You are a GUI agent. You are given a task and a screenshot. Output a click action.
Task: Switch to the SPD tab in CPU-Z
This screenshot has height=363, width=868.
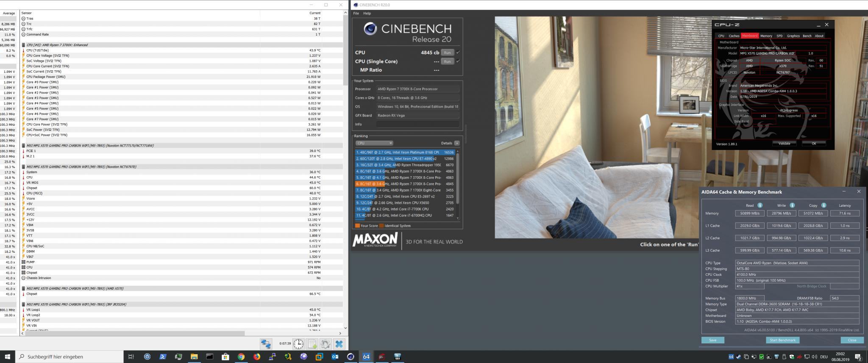[x=779, y=36]
